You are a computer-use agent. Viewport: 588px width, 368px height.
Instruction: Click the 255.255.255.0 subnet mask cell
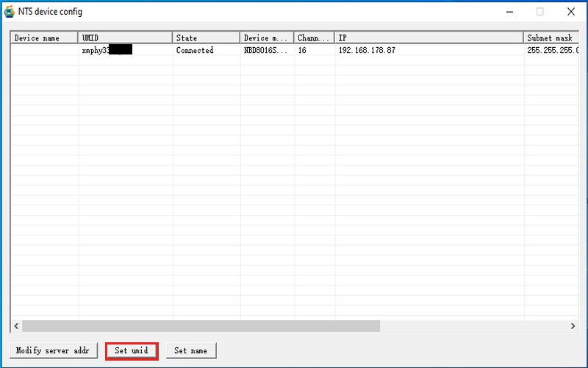pos(551,51)
